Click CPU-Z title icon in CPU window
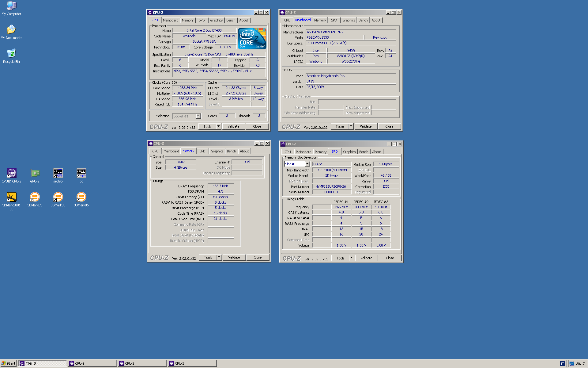 pyautogui.click(x=150, y=13)
